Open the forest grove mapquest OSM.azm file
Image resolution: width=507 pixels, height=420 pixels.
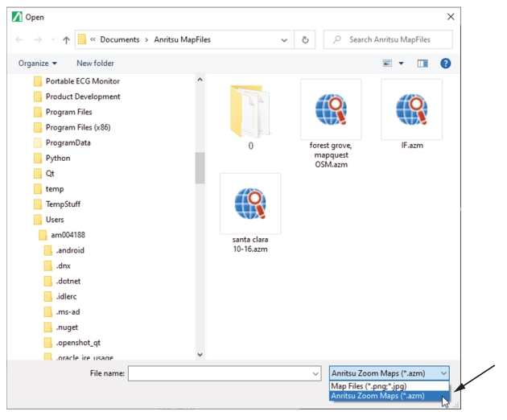click(x=331, y=110)
